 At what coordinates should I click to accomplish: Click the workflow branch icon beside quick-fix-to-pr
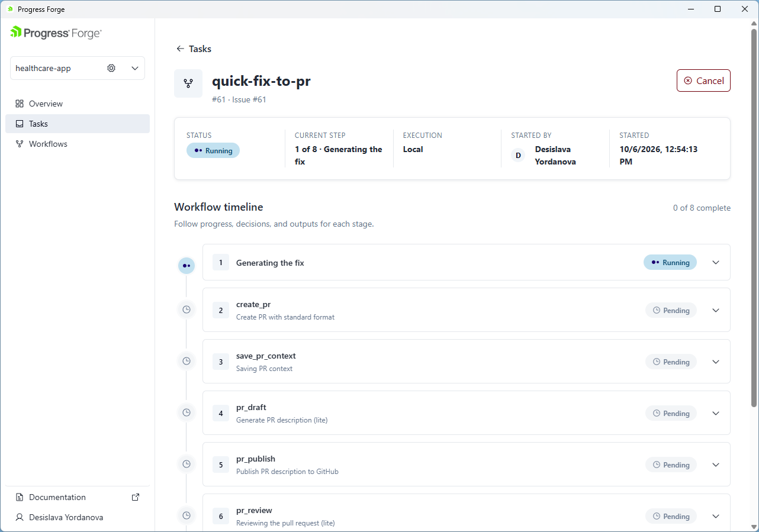(x=188, y=83)
